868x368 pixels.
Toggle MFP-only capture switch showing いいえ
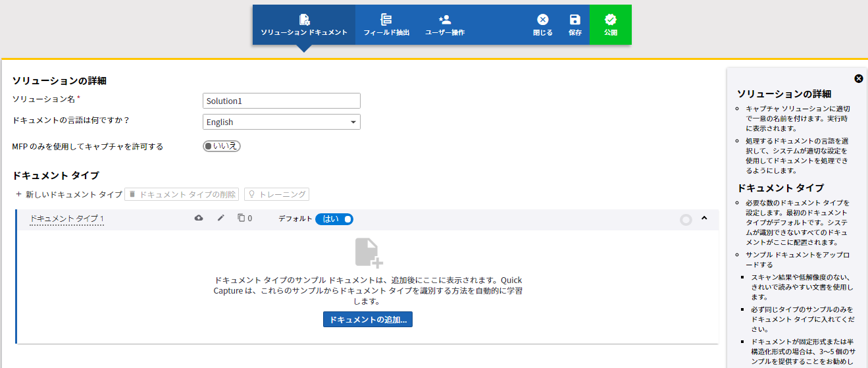pyautogui.click(x=222, y=146)
